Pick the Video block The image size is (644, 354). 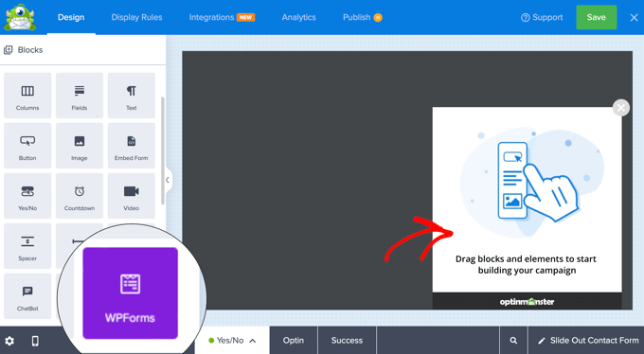click(x=132, y=196)
